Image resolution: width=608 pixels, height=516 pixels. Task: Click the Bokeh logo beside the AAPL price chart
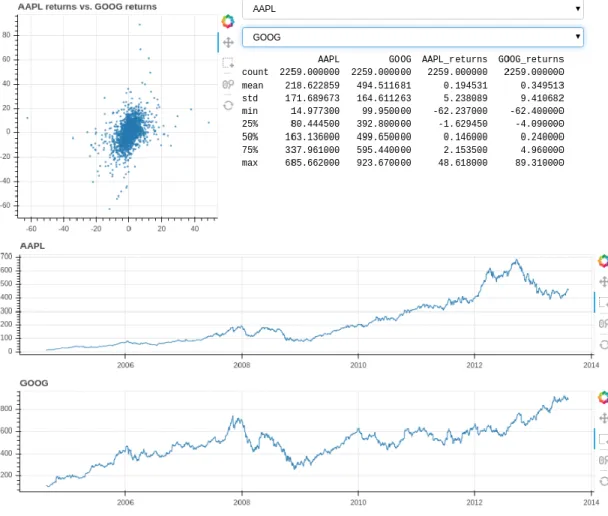pos(603,261)
